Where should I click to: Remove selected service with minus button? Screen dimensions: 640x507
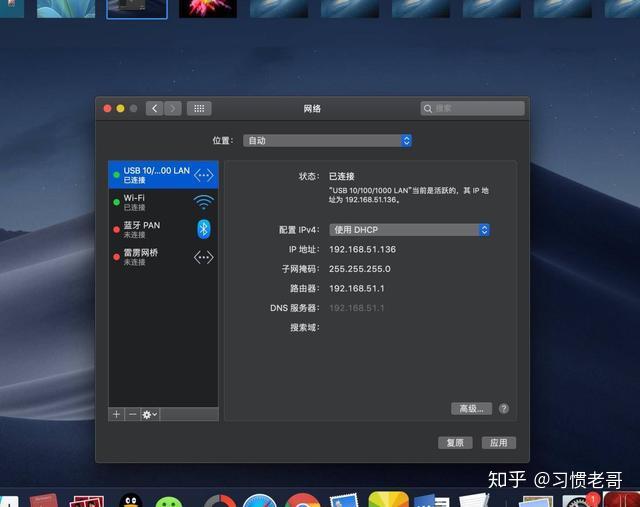pos(133,414)
